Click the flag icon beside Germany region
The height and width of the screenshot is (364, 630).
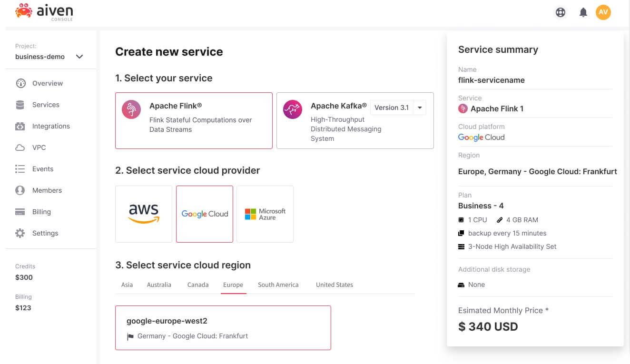(x=130, y=336)
